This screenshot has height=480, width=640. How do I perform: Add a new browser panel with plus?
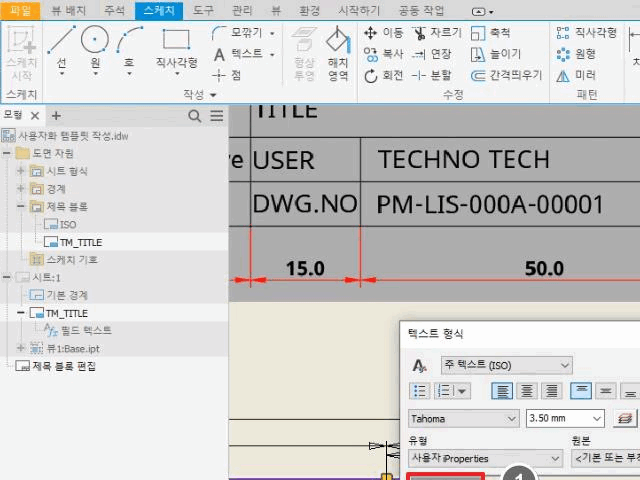(56, 116)
